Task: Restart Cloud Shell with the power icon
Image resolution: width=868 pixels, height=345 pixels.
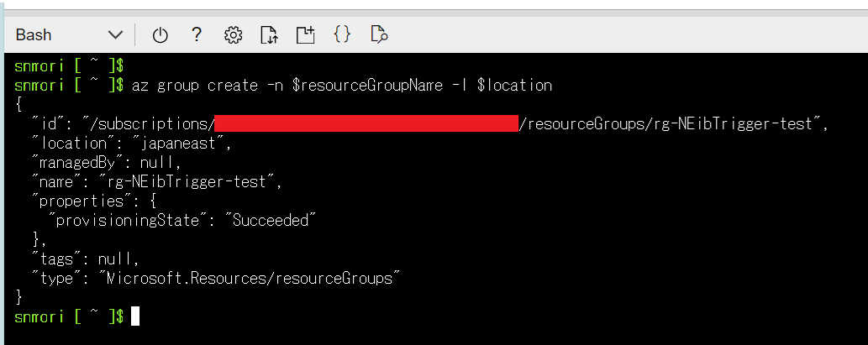Action: pyautogui.click(x=160, y=34)
